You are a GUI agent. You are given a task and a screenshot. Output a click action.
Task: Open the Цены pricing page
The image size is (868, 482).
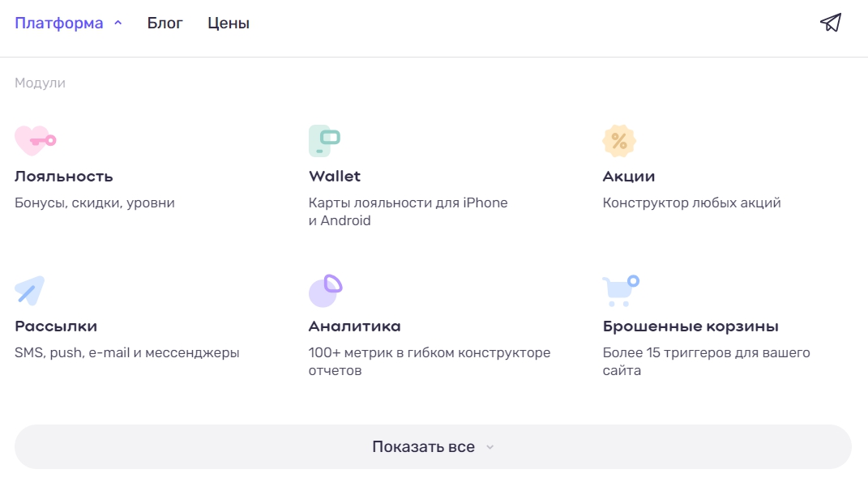pos(229,23)
